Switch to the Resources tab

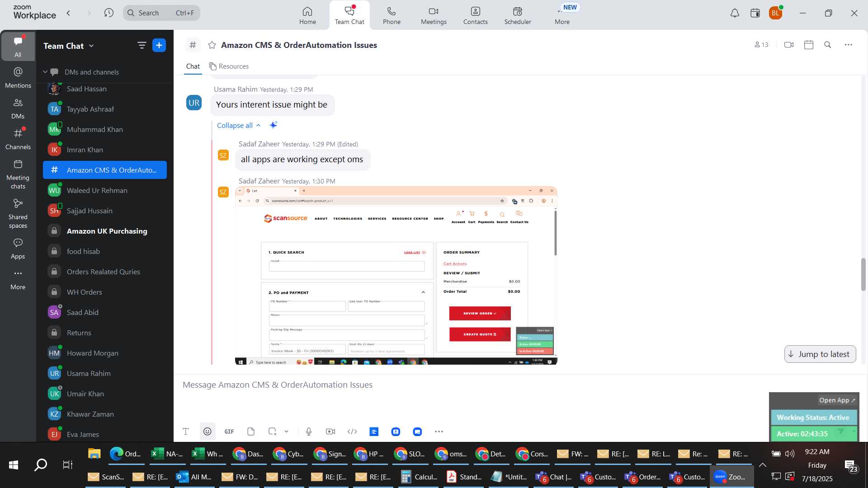[229, 66]
